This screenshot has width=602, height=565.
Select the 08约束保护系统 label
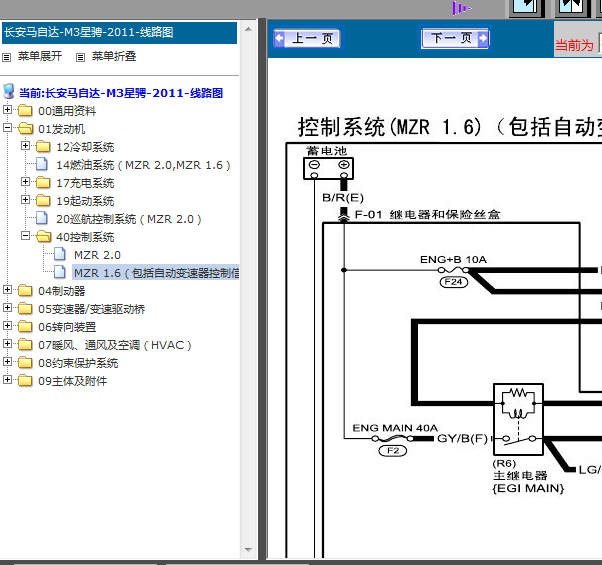[x=78, y=363]
